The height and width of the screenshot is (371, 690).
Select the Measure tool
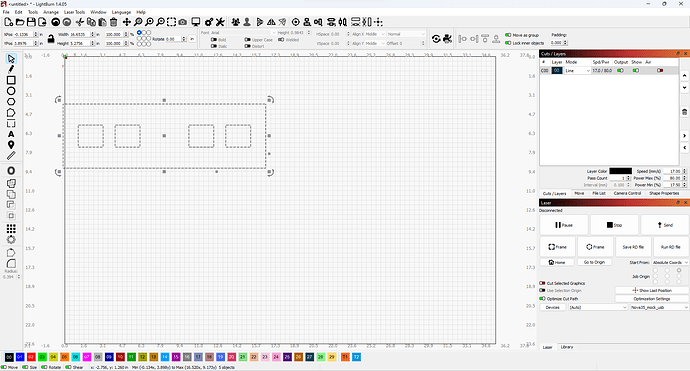click(x=11, y=155)
